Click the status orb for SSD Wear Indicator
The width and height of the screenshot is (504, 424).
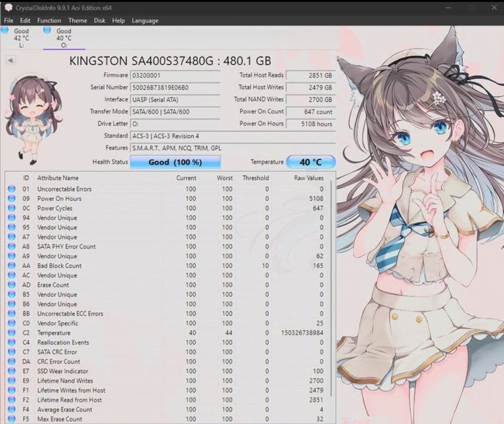coord(11,371)
